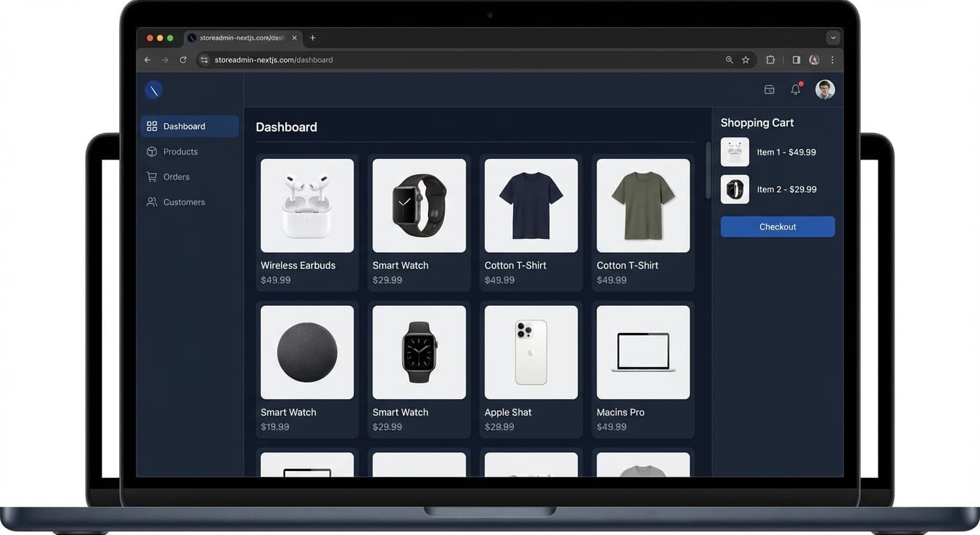The width and height of the screenshot is (980, 535).
Task: Open Orders in the sidebar
Action: pyautogui.click(x=189, y=177)
